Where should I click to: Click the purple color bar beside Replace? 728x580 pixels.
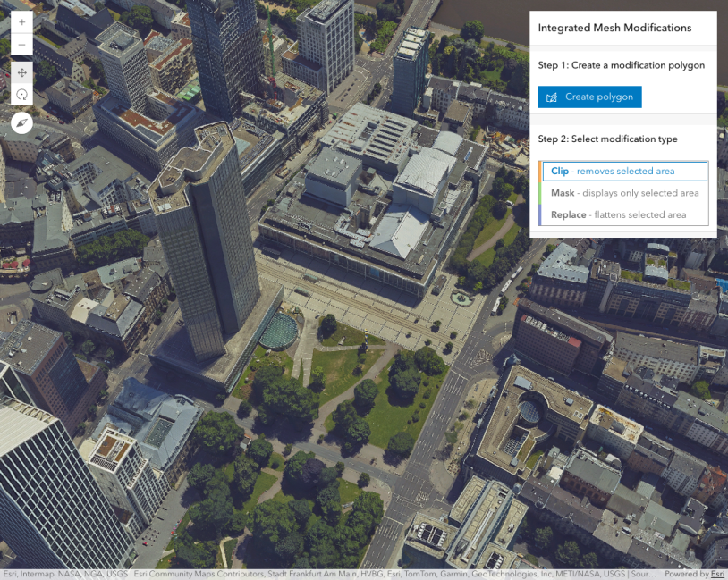540,214
